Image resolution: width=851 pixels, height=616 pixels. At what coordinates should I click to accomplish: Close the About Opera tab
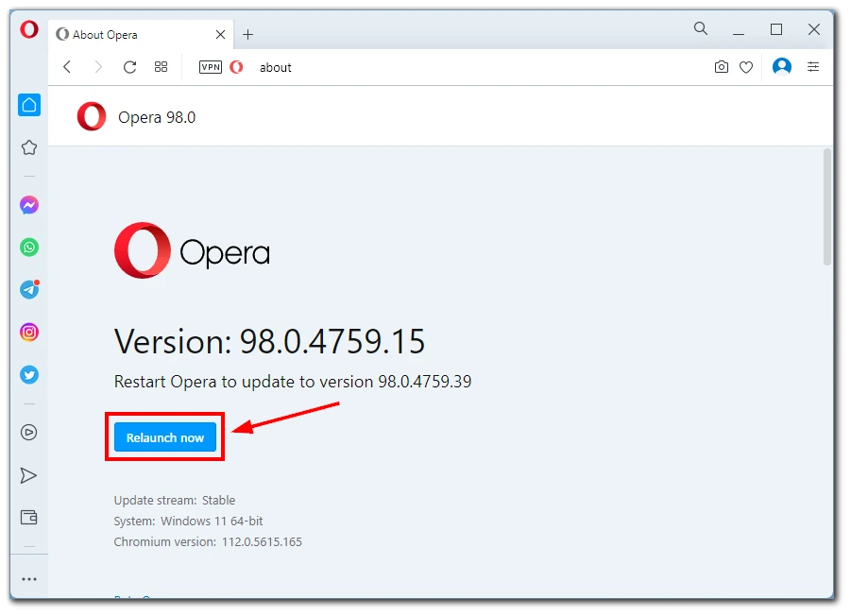tap(220, 35)
